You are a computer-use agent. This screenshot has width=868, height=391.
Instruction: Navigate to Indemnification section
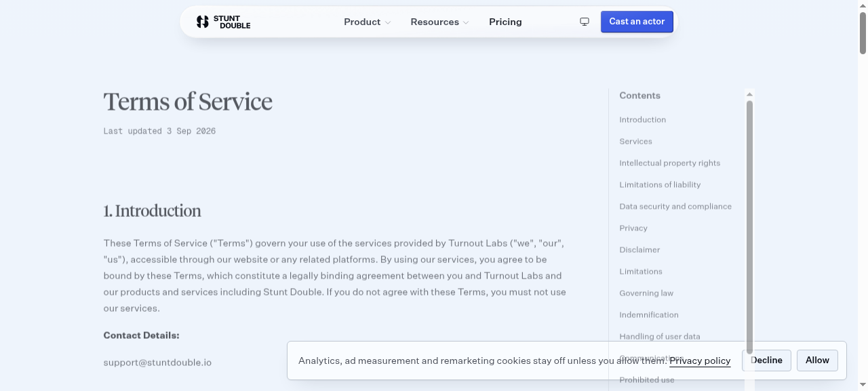click(x=649, y=315)
